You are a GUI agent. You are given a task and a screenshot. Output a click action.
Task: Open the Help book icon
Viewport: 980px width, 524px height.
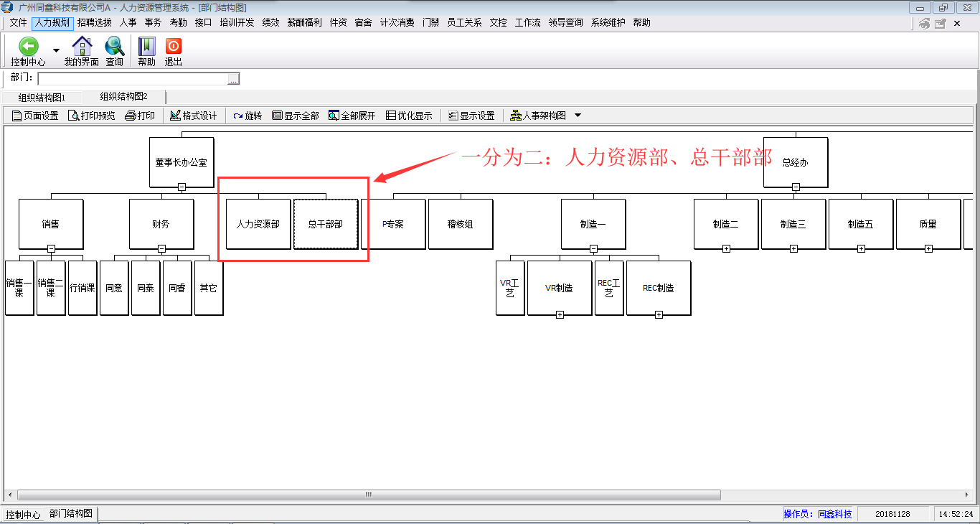click(146, 47)
